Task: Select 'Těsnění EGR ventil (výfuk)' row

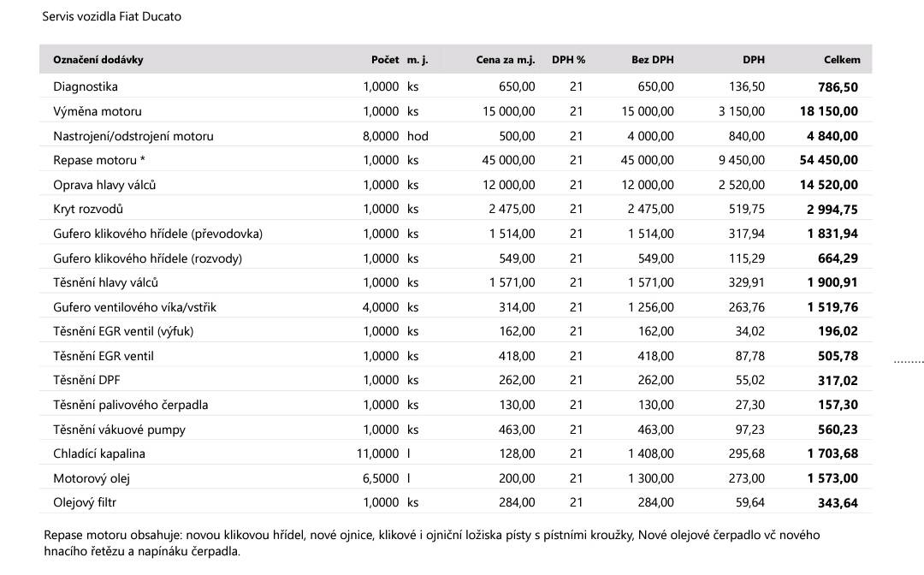Action: coord(455,331)
